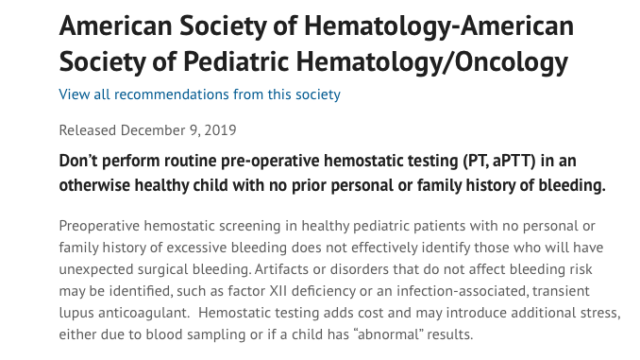Click 'infection-associated, transient' phrase in paragraph
The image size is (640, 360).
point(493,291)
